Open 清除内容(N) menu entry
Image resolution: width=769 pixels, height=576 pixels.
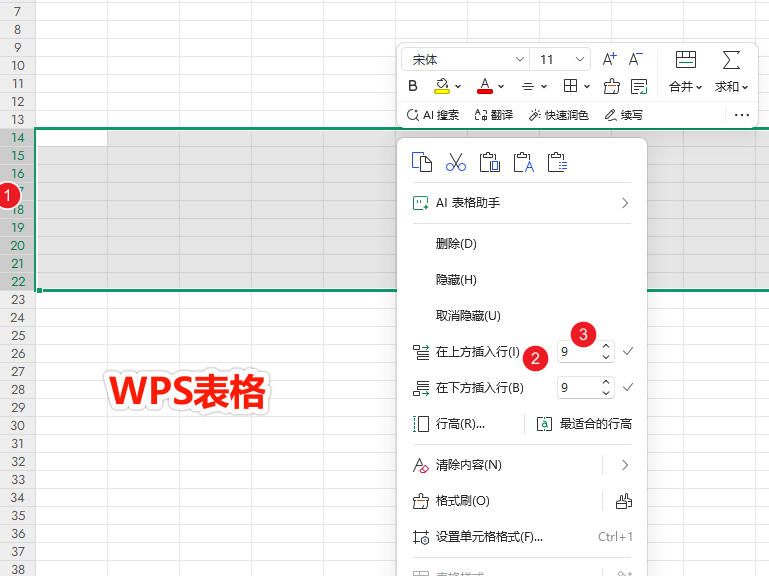tap(468, 465)
